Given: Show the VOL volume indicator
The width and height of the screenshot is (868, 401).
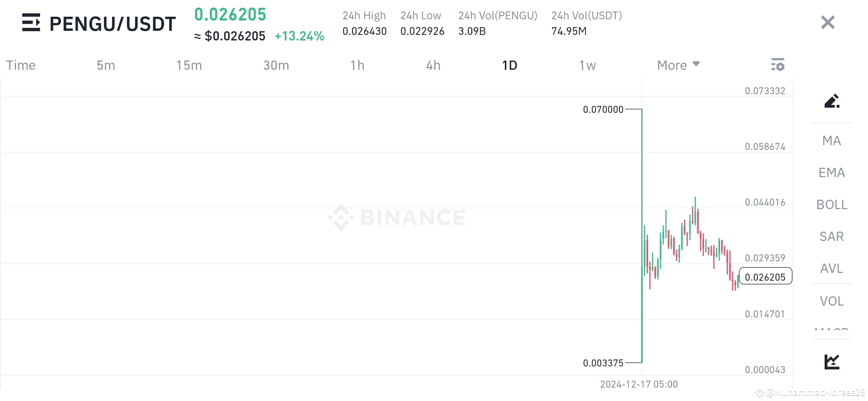Looking at the screenshot, I should click(831, 301).
